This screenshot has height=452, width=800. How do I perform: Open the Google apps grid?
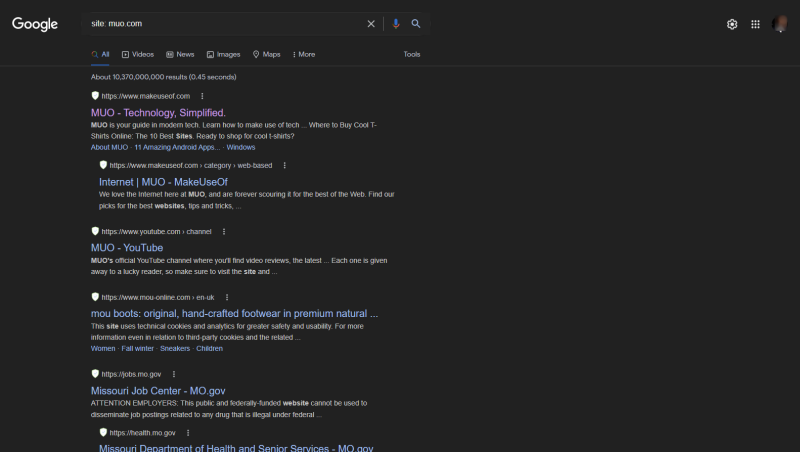(756, 24)
